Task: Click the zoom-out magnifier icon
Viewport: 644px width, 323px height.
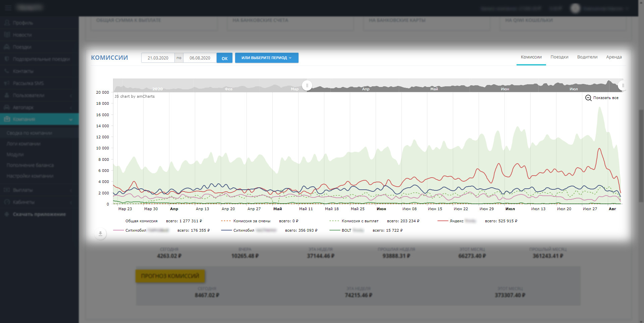Action: coord(588,98)
